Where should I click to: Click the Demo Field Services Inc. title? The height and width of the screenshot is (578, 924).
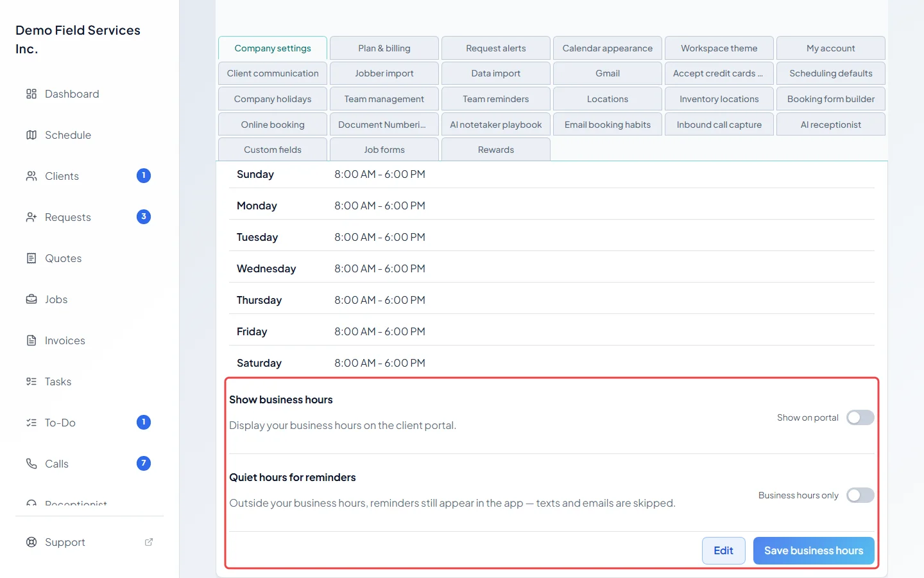pyautogui.click(x=78, y=39)
